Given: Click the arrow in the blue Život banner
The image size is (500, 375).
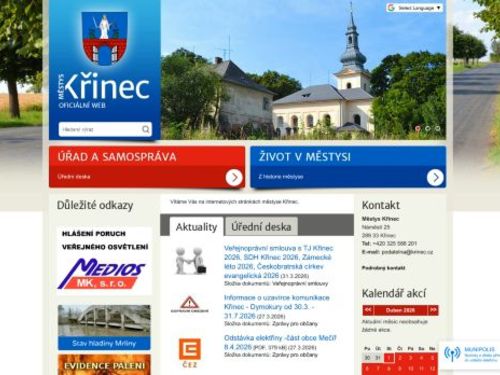Looking at the screenshot, I should point(435,177).
